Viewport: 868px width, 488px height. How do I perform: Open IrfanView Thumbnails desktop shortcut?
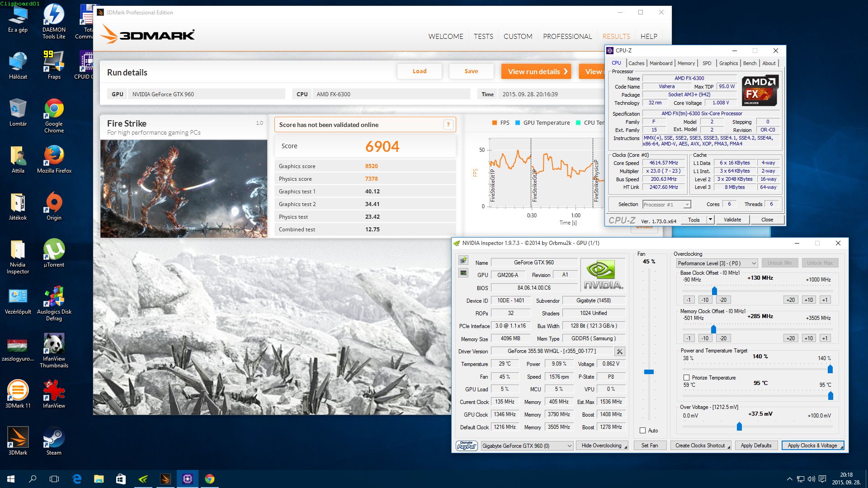[54, 351]
